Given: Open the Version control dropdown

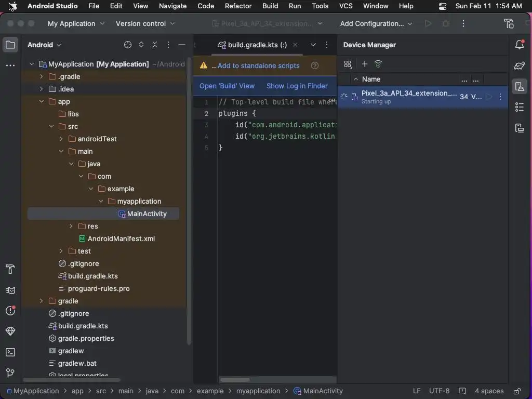Looking at the screenshot, I should [x=145, y=23].
